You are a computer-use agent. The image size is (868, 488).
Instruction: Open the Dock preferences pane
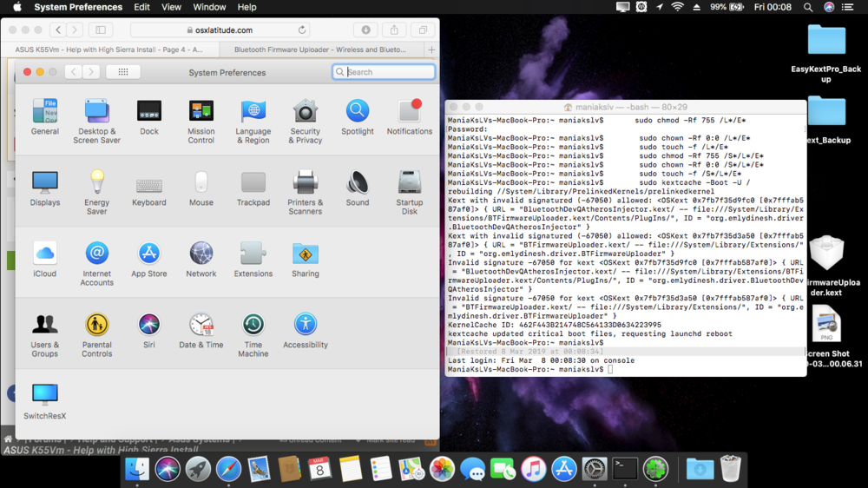click(x=149, y=117)
